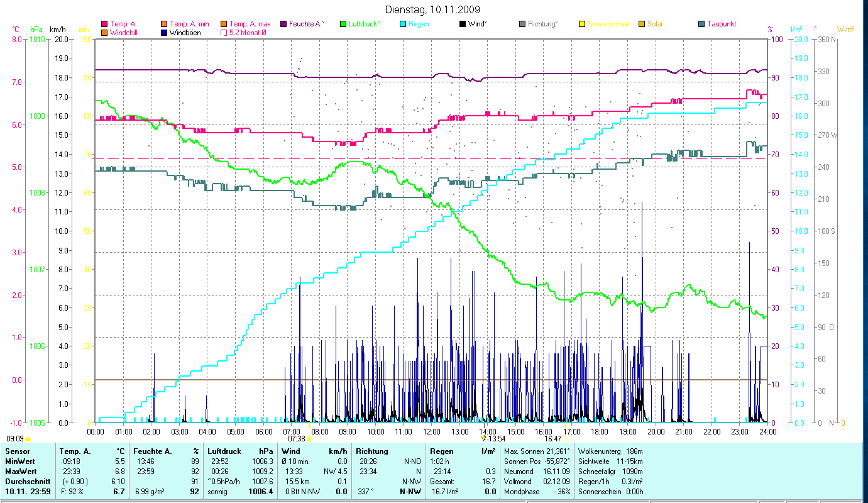The image size is (868, 503).
Task: Click the teal Taupunkt legend swatch
Action: coord(701,24)
